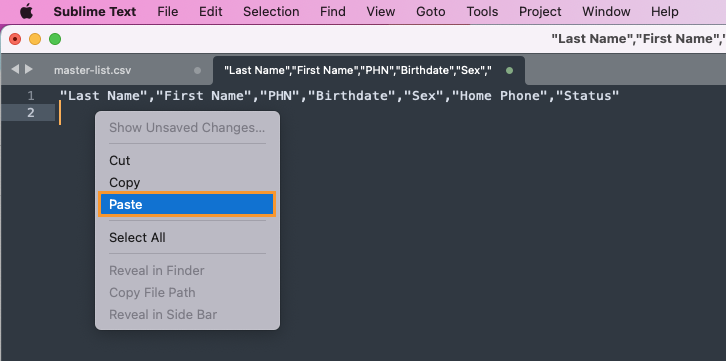Open the Project menu
The image size is (726, 361).
point(540,12)
